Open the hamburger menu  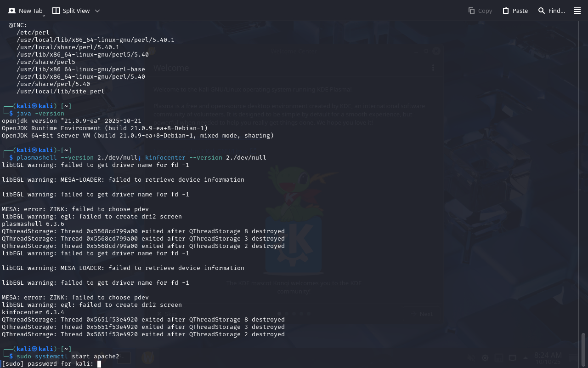[577, 11]
